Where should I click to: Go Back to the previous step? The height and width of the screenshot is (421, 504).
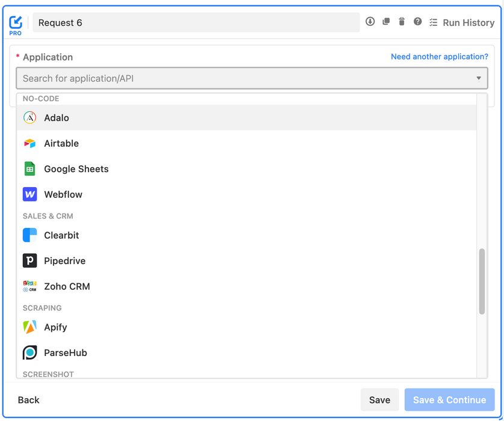coord(29,400)
